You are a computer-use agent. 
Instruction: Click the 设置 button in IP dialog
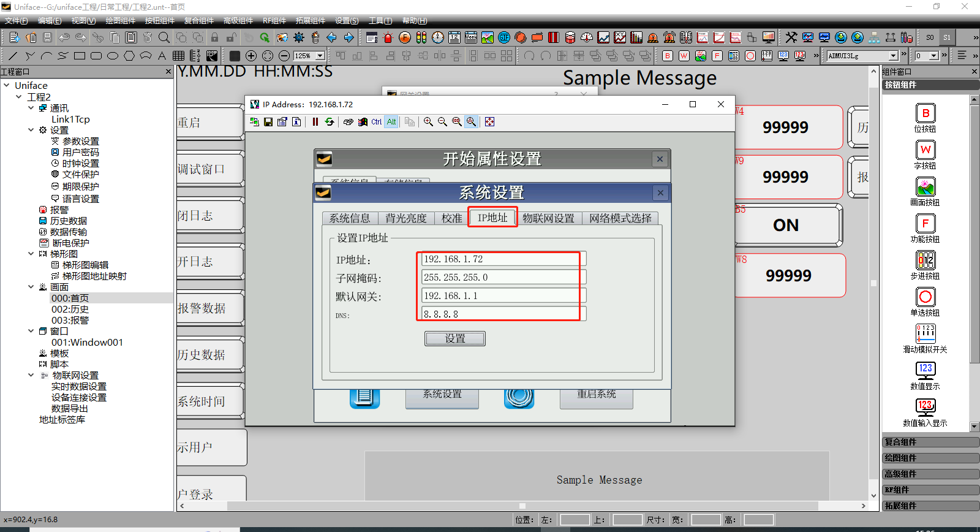pos(455,338)
